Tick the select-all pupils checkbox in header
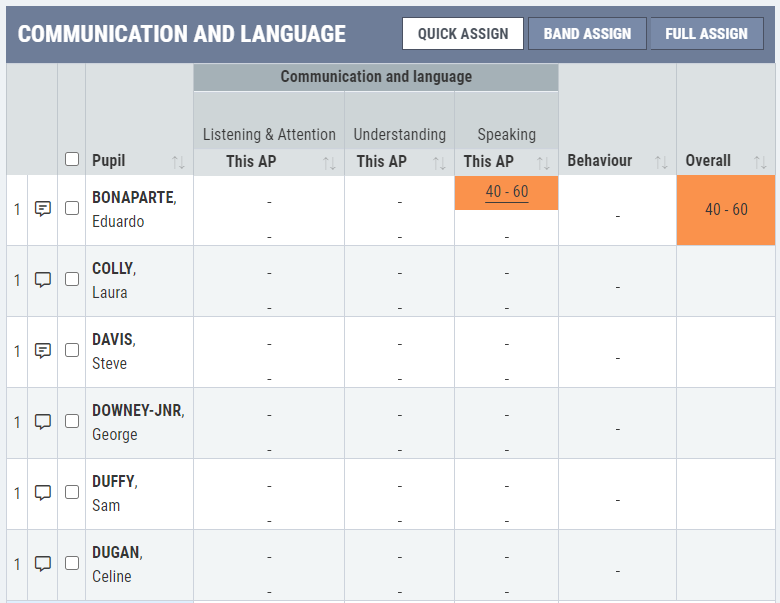The width and height of the screenshot is (780, 603). 72,159
